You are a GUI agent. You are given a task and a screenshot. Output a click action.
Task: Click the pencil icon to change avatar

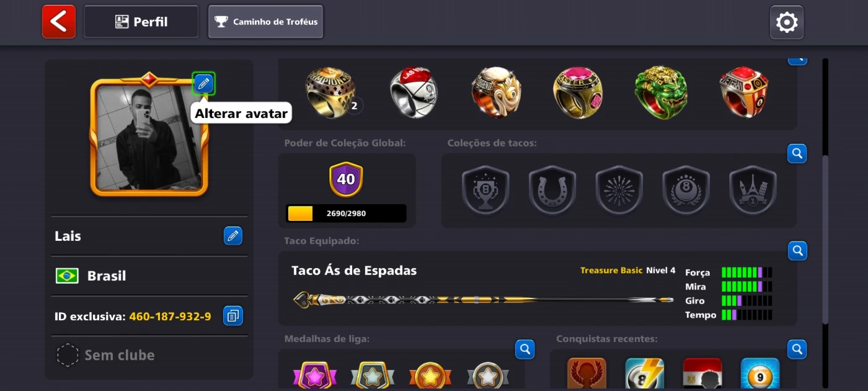204,83
